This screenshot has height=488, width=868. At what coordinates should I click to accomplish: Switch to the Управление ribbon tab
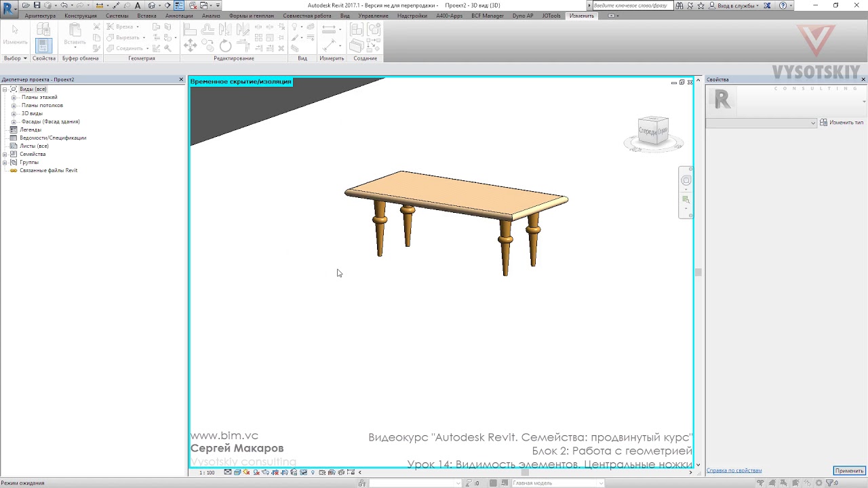(x=373, y=16)
